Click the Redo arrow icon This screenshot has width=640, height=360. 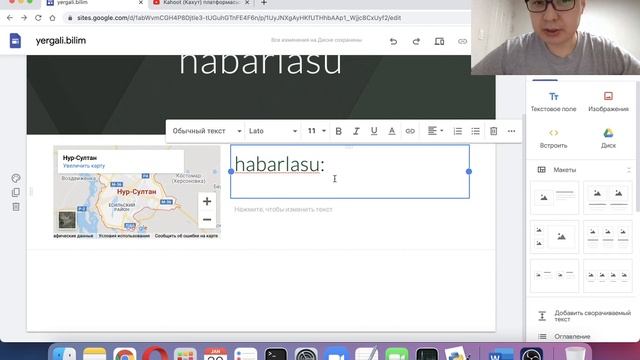point(416,41)
